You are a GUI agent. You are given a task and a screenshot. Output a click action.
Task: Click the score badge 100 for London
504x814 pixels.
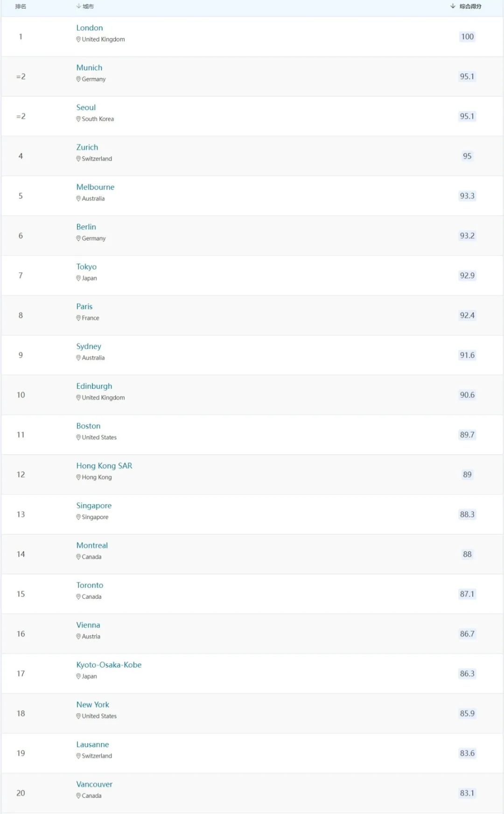click(467, 37)
